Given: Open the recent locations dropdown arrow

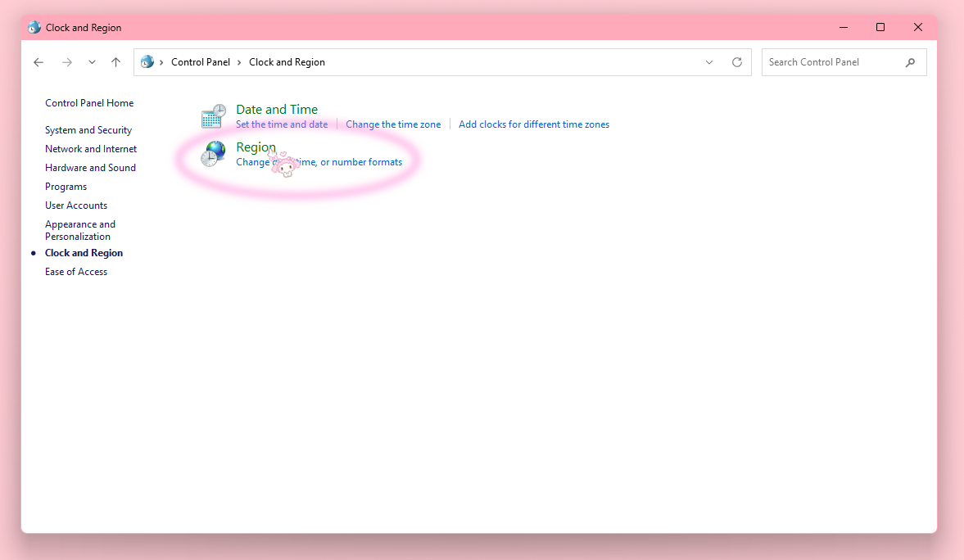Looking at the screenshot, I should tap(93, 62).
